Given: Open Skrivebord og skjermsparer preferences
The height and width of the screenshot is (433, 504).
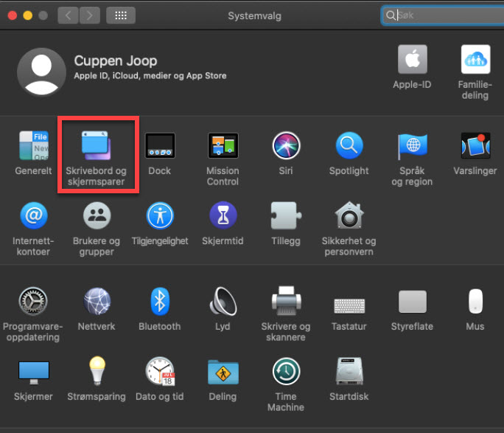Looking at the screenshot, I should point(96,146).
